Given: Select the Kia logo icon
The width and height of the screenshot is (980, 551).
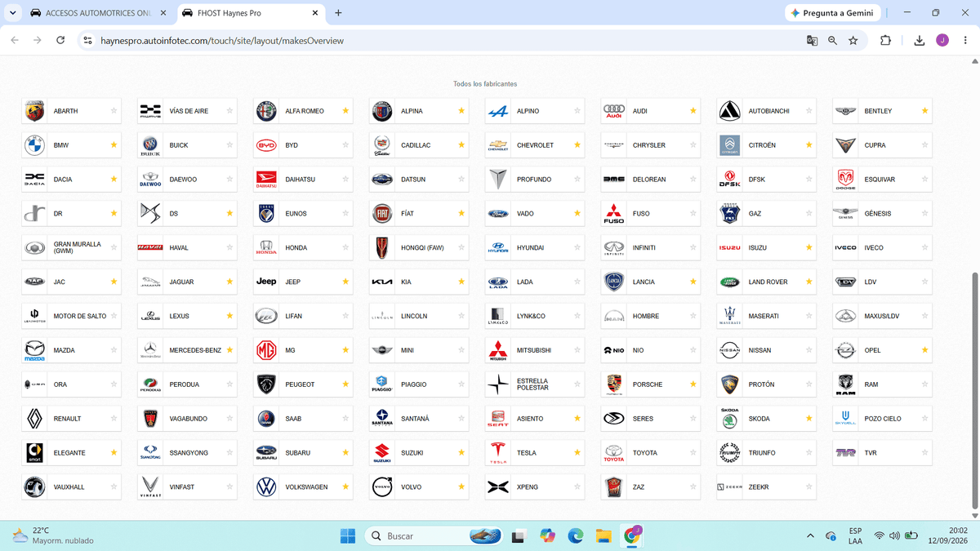Looking at the screenshot, I should pos(382,282).
